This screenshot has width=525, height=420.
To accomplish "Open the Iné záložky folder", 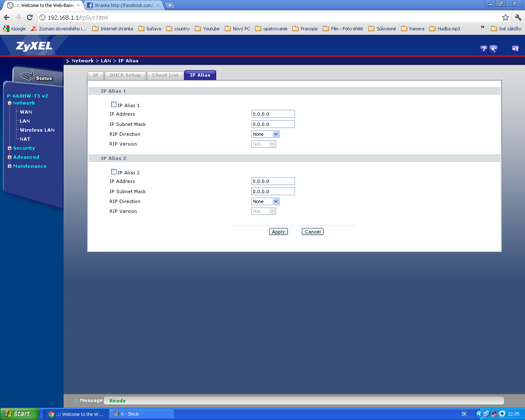I will 506,29.
